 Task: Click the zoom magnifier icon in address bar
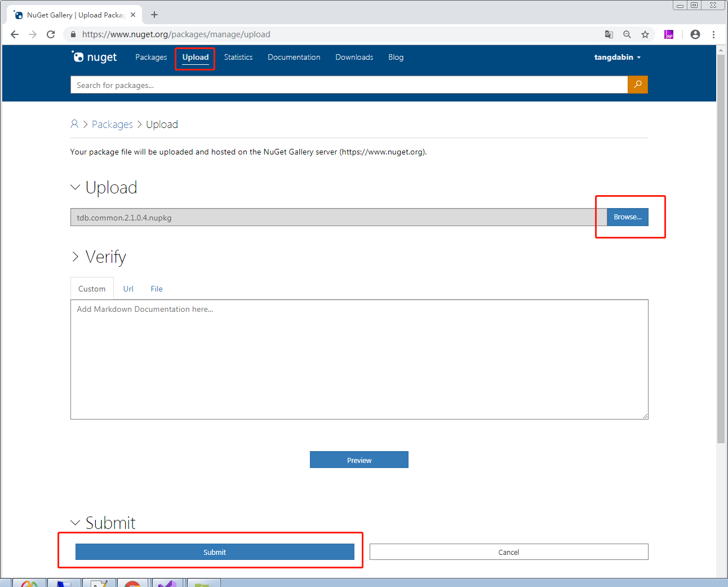click(627, 34)
